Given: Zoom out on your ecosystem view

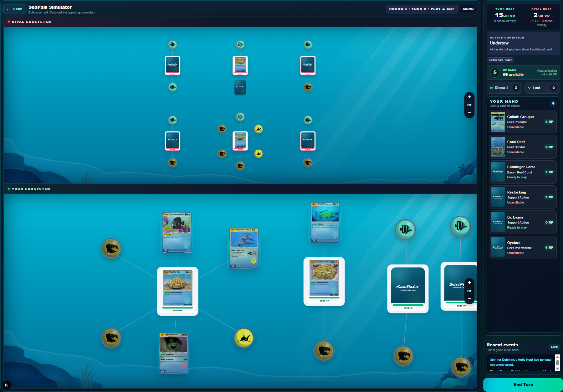Looking at the screenshot, I should point(469,299).
